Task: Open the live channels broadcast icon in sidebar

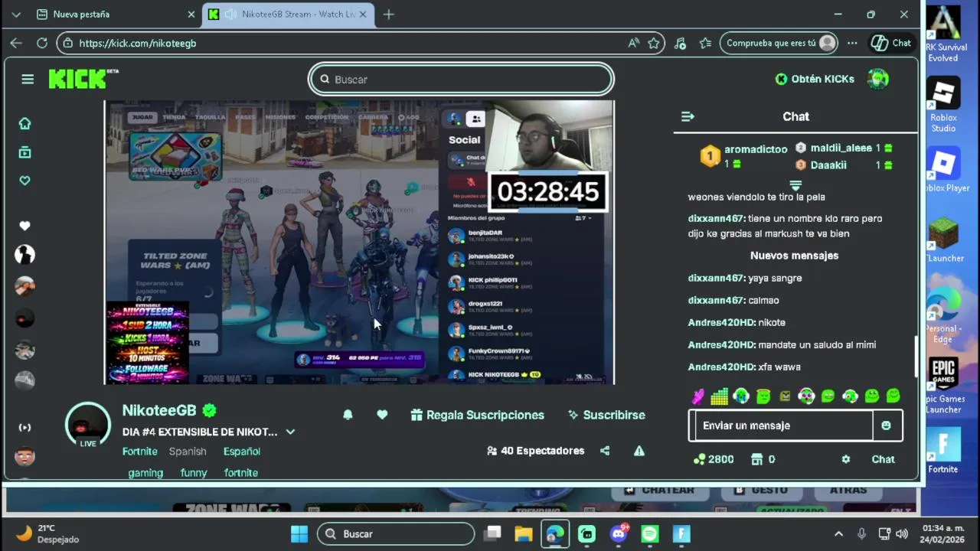Action: click(24, 427)
